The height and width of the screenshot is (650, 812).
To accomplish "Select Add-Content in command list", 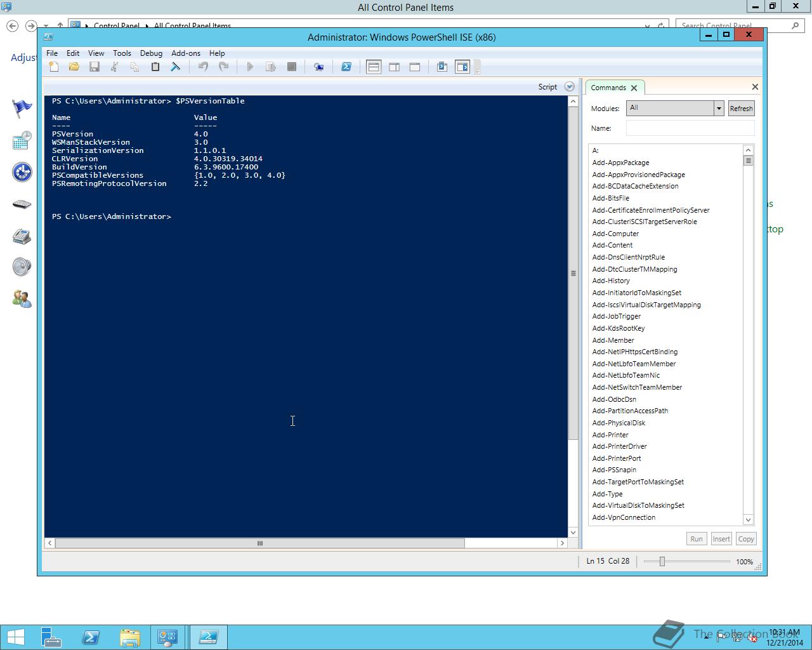I will pos(612,245).
